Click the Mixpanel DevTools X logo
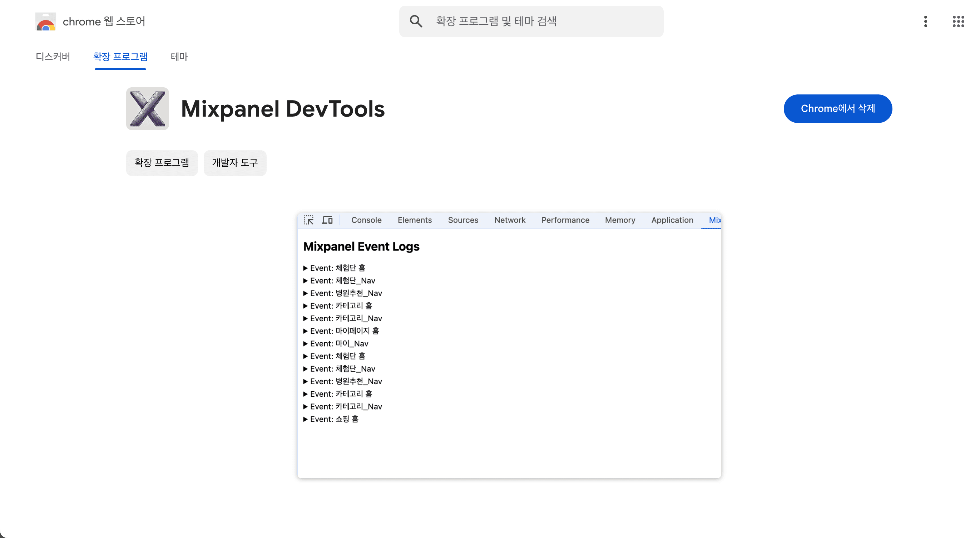The image size is (980, 538). coord(148,108)
